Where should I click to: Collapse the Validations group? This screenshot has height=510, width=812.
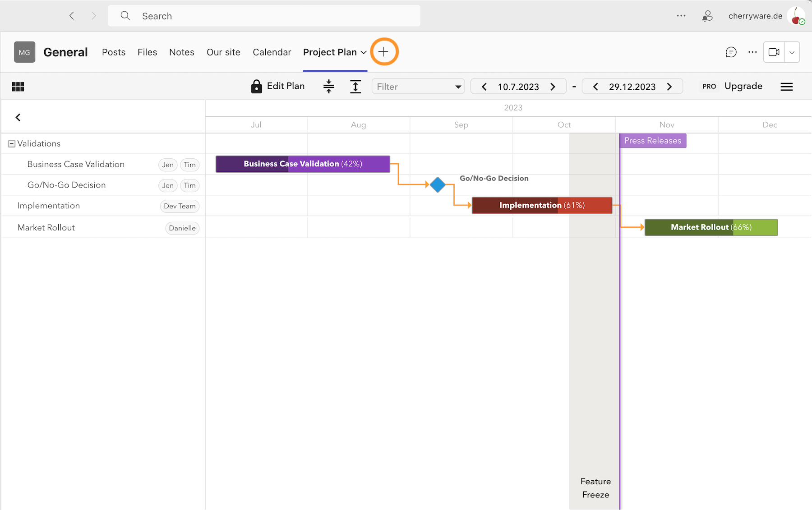[12, 144]
